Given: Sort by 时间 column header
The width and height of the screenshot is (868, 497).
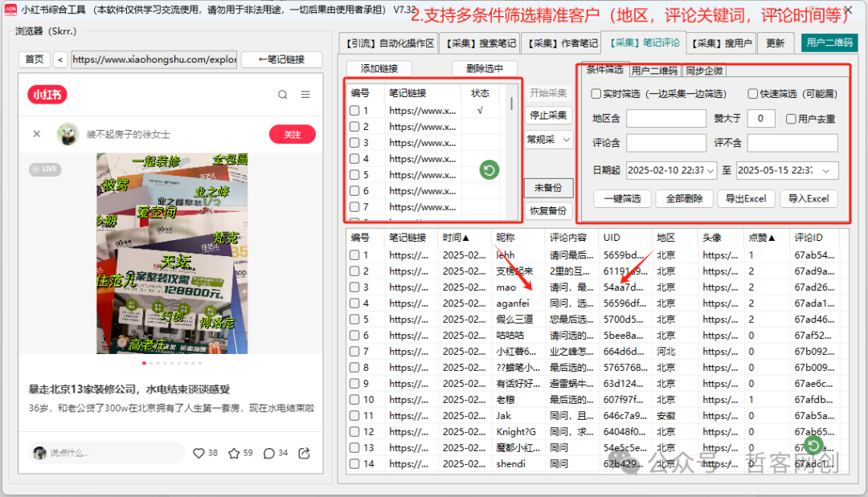Looking at the screenshot, I should (x=456, y=238).
